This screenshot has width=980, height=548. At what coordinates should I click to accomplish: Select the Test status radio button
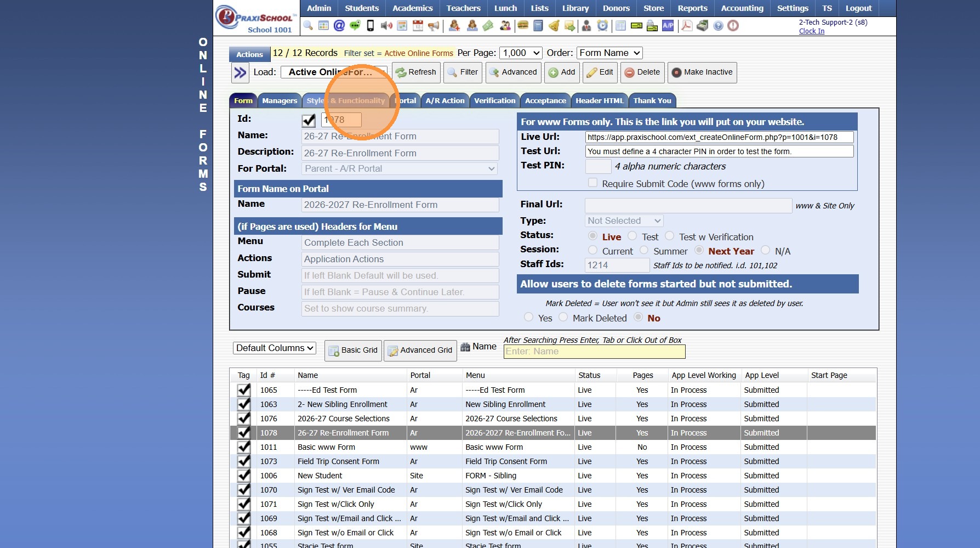[633, 236]
